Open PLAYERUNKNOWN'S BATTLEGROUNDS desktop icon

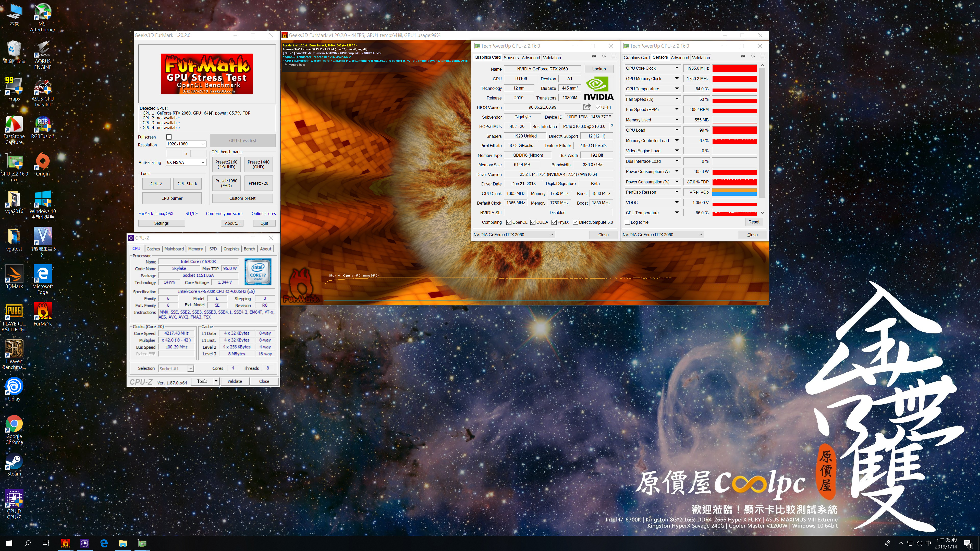(x=14, y=318)
